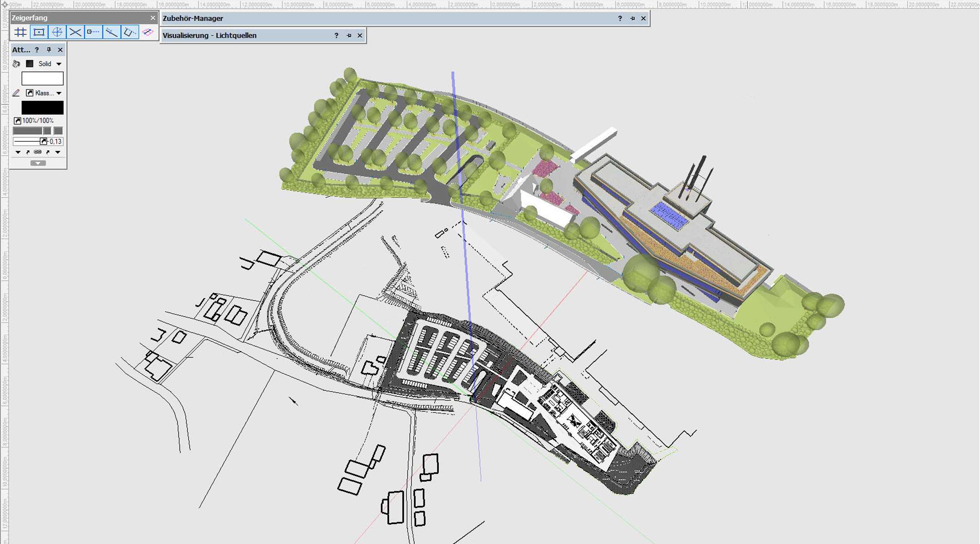The width and height of the screenshot is (980, 544).
Task: Open the left line-end marker dropdown
Action: tap(18, 152)
